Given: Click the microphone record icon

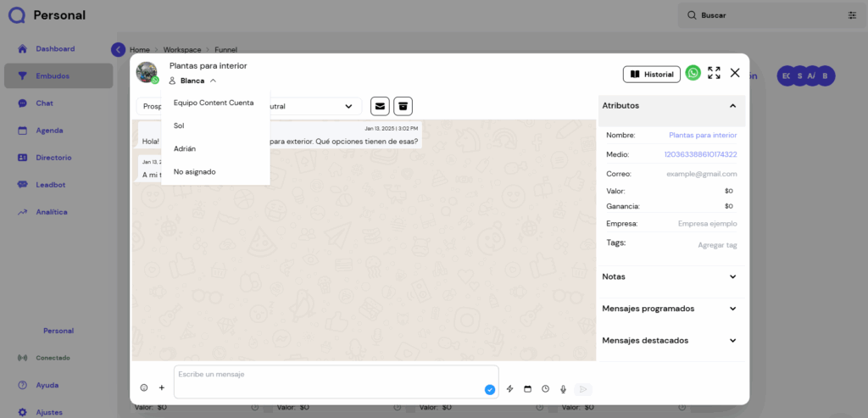Looking at the screenshot, I should [563, 389].
